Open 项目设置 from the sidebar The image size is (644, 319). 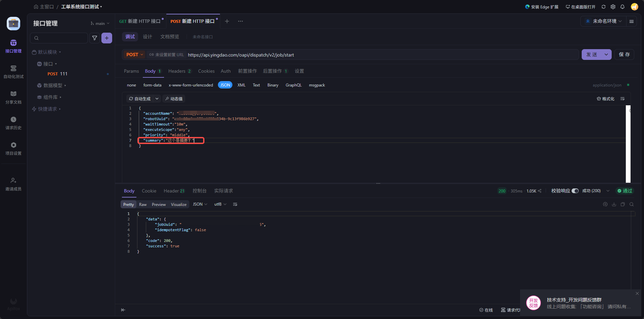click(x=13, y=148)
